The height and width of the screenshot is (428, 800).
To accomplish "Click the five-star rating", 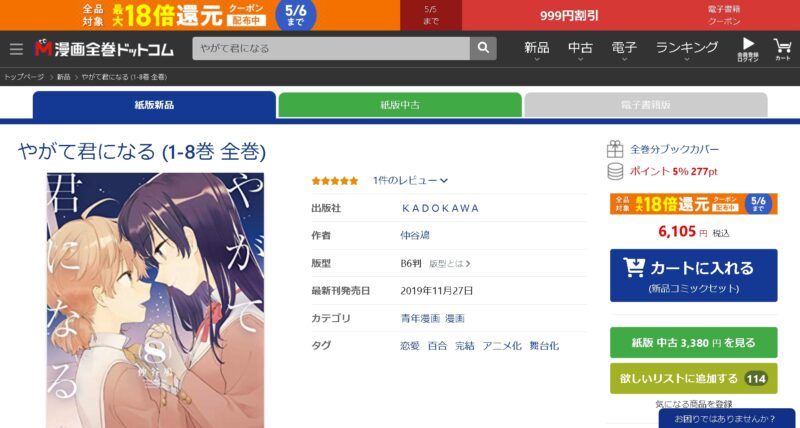I will pos(335,181).
